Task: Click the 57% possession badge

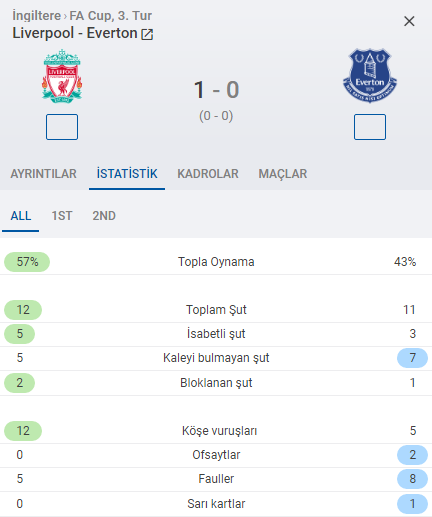Action: coord(27,262)
